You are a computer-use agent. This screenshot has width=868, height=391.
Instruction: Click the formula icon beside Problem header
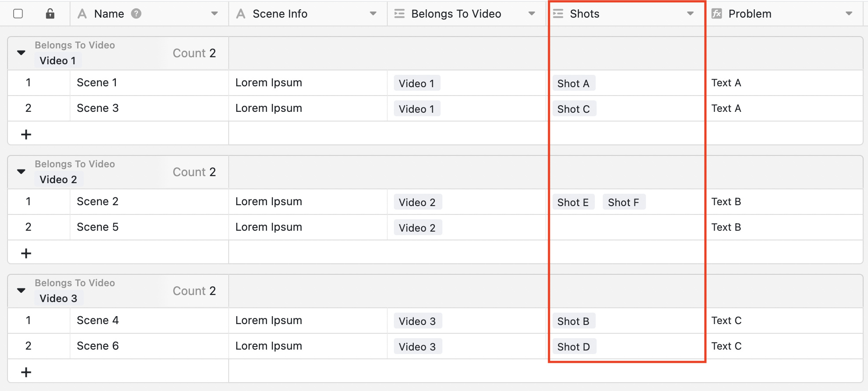(717, 14)
